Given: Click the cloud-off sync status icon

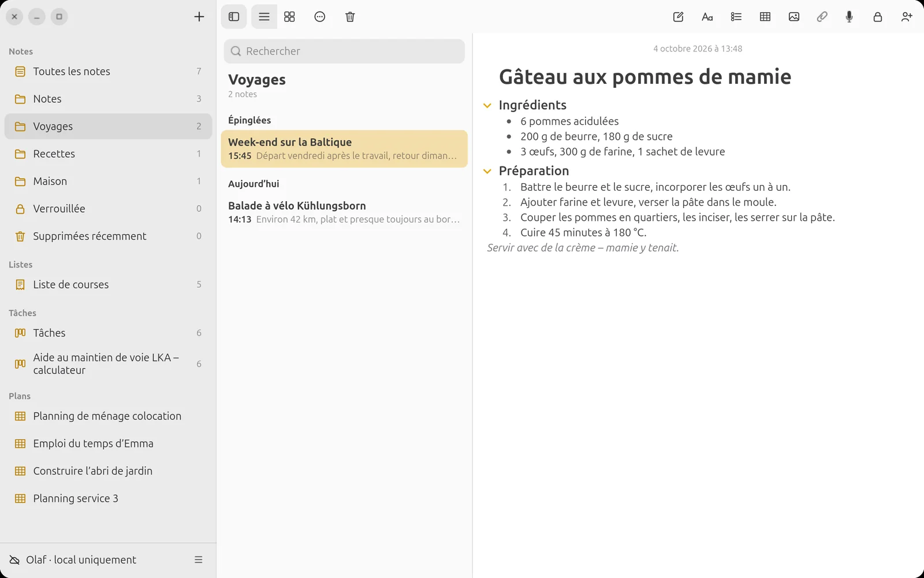Looking at the screenshot, I should tap(14, 560).
